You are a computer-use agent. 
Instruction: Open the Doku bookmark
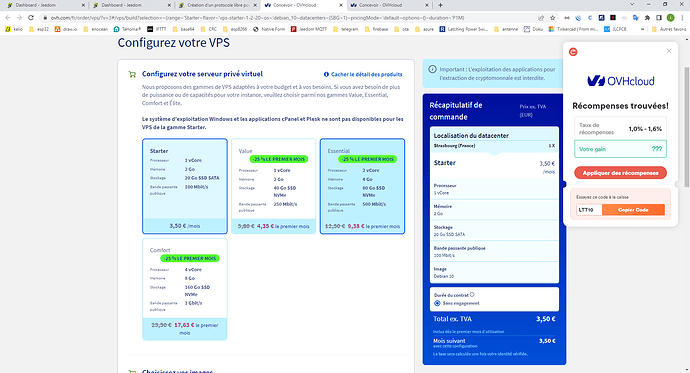(x=533, y=29)
